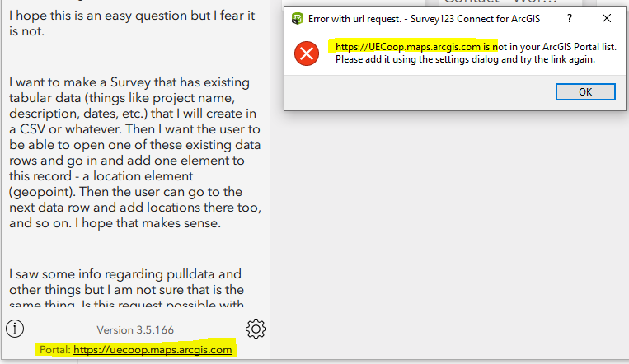Open the uecoop.maps.arcgis.com portal link
The height and width of the screenshot is (364, 629).
pyautogui.click(x=153, y=349)
